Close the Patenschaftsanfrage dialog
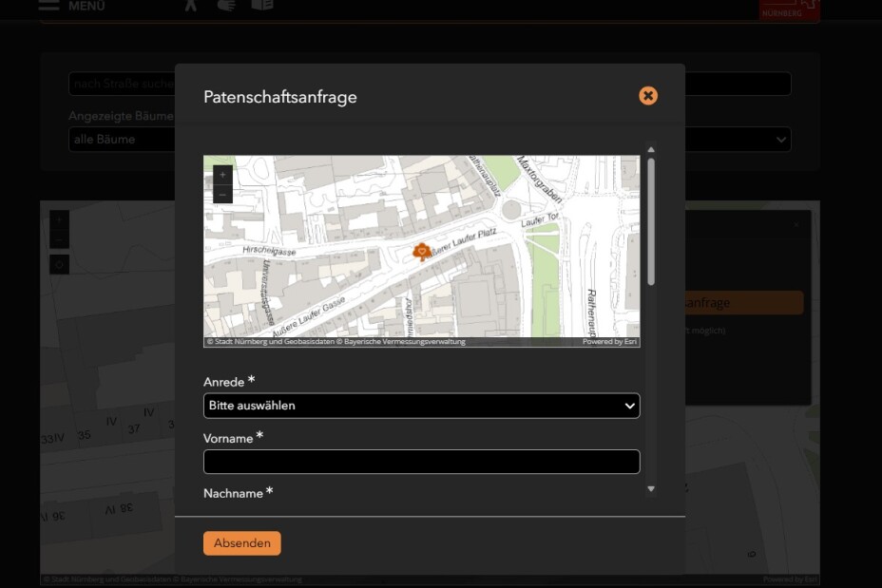This screenshot has width=882, height=588. coord(648,95)
